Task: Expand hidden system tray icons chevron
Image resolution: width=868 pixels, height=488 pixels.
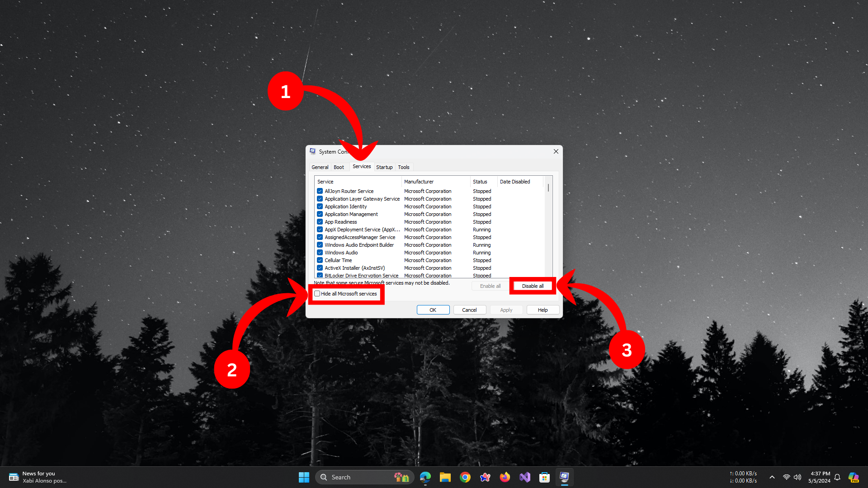Action: (x=772, y=477)
